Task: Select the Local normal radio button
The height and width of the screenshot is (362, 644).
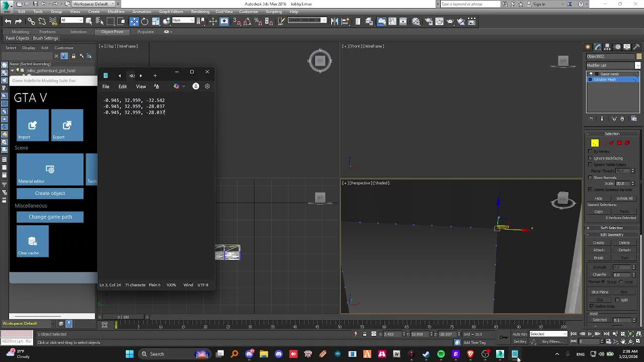Action: (x=621, y=282)
